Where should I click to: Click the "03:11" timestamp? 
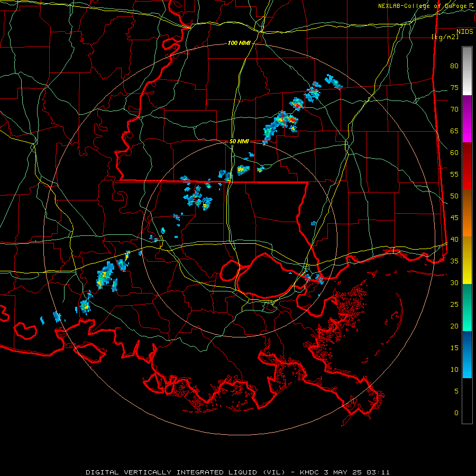[x=378, y=472]
